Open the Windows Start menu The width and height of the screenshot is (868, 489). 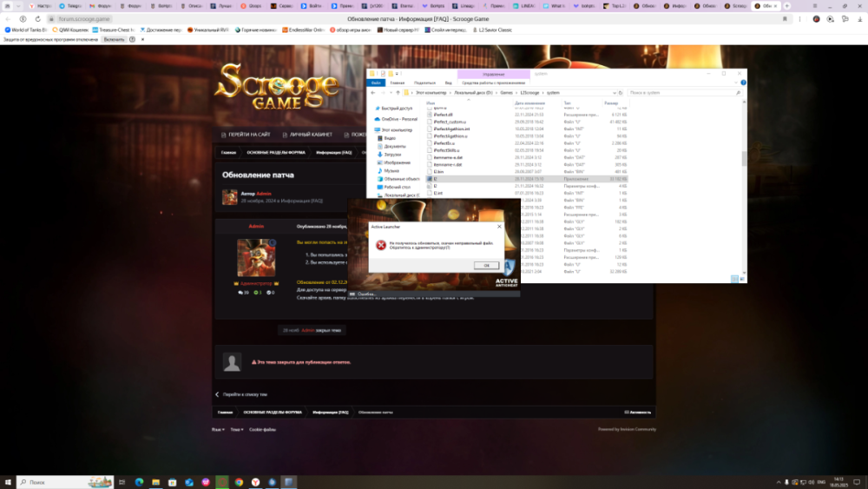9,481
